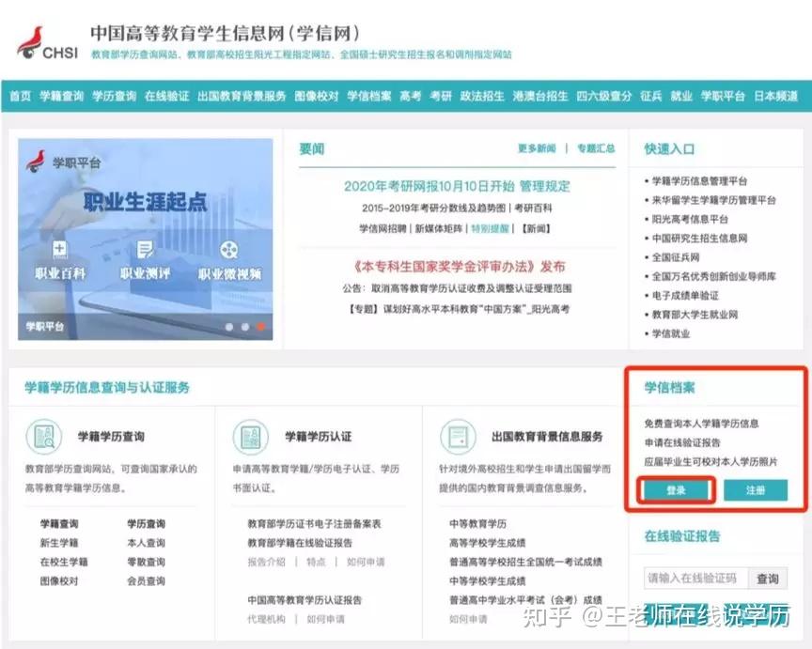Select the first carousel dot on banner
The height and width of the screenshot is (649, 812).
tap(229, 327)
